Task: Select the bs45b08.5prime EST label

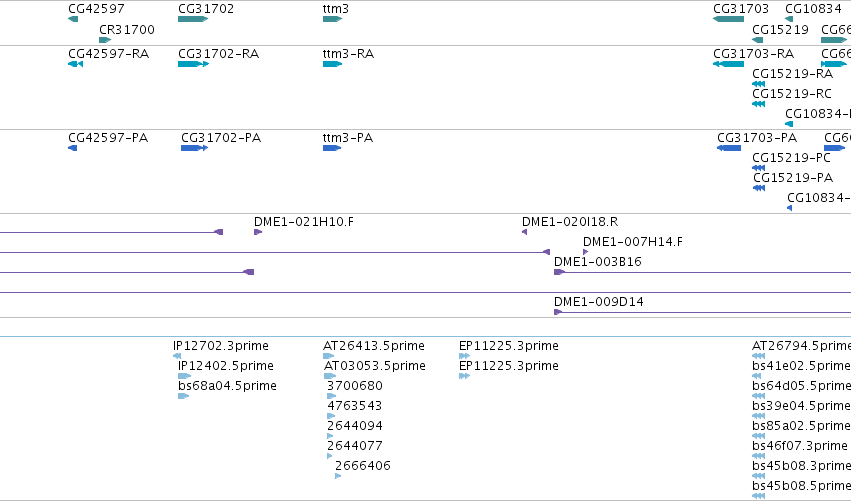Action: (801, 486)
